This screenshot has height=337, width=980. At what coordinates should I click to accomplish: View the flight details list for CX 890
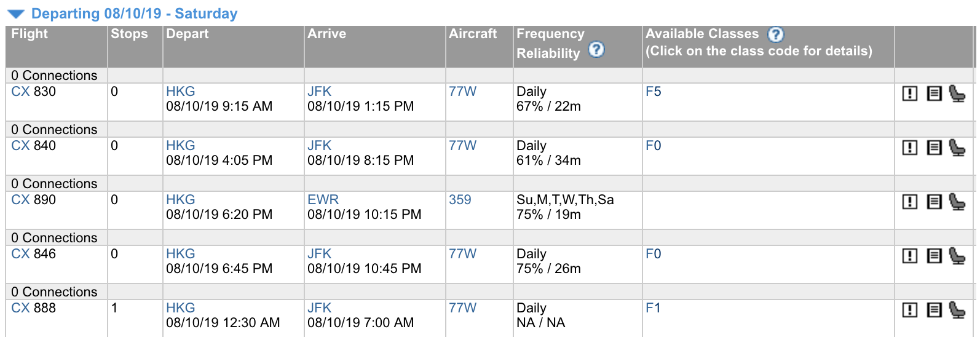pos(934,202)
